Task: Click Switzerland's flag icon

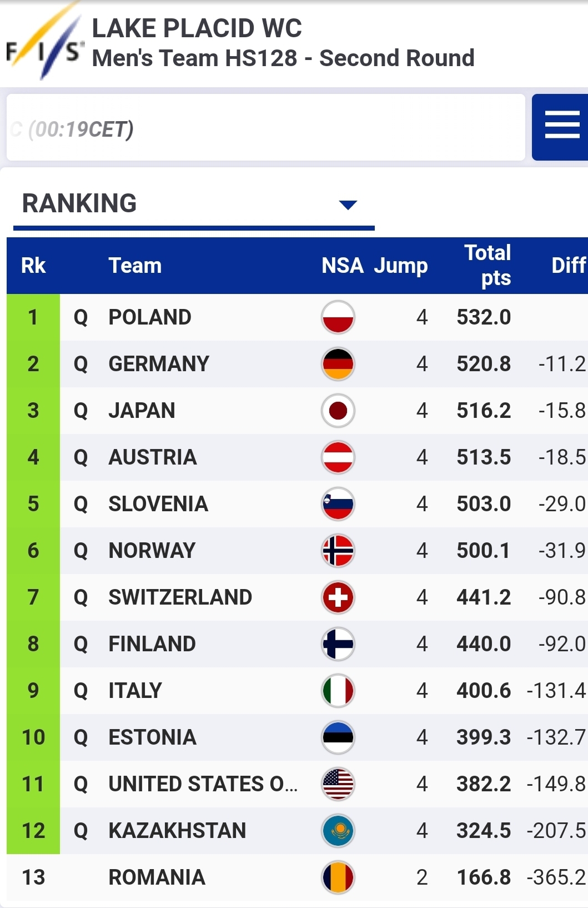Action: (338, 597)
